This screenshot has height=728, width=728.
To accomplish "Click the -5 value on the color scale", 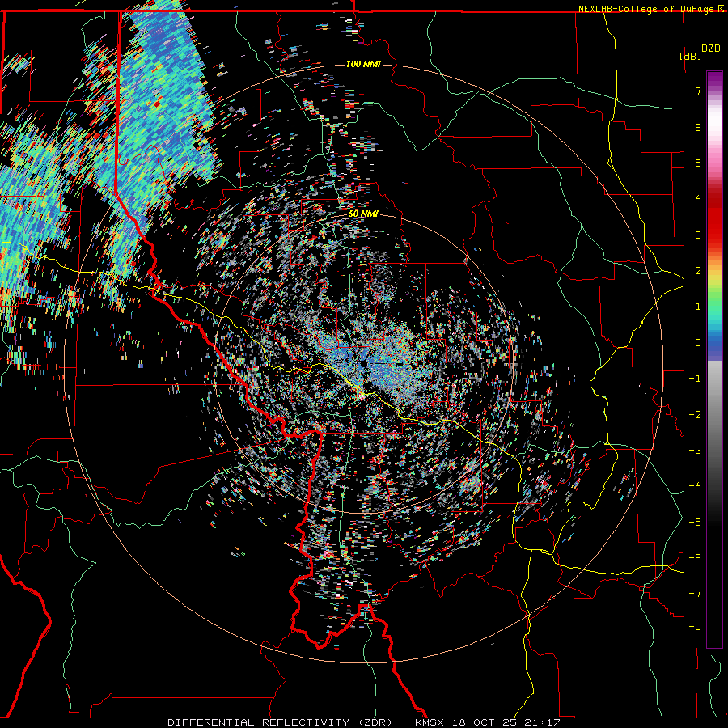I will pos(695,523).
